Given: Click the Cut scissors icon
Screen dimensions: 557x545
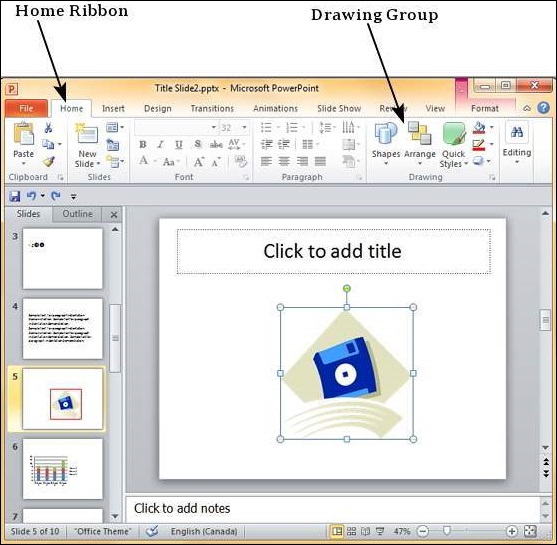Looking at the screenshot, I should point(48,128).
